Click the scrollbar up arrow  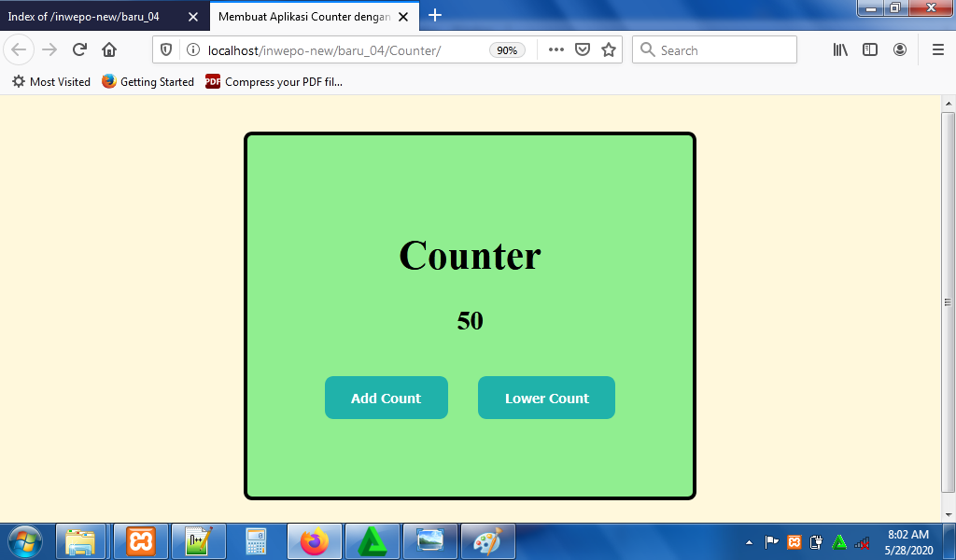pos(949,104)
